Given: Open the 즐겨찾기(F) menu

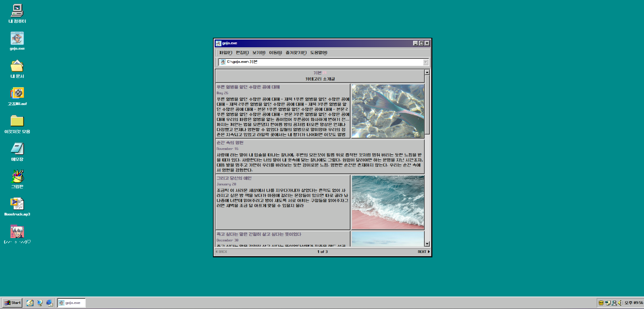Looking at the screenshot, I should click(x=296, y=53).
